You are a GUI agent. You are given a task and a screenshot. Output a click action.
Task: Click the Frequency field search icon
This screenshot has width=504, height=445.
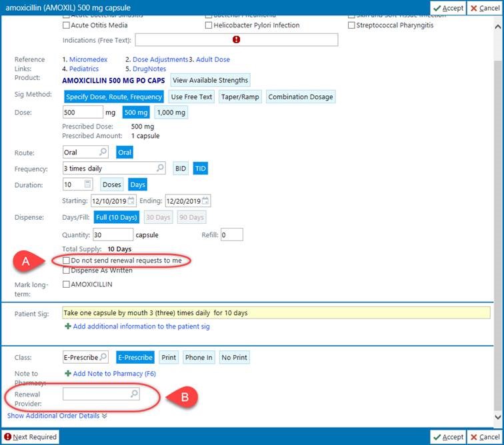[x=160, y=168]
